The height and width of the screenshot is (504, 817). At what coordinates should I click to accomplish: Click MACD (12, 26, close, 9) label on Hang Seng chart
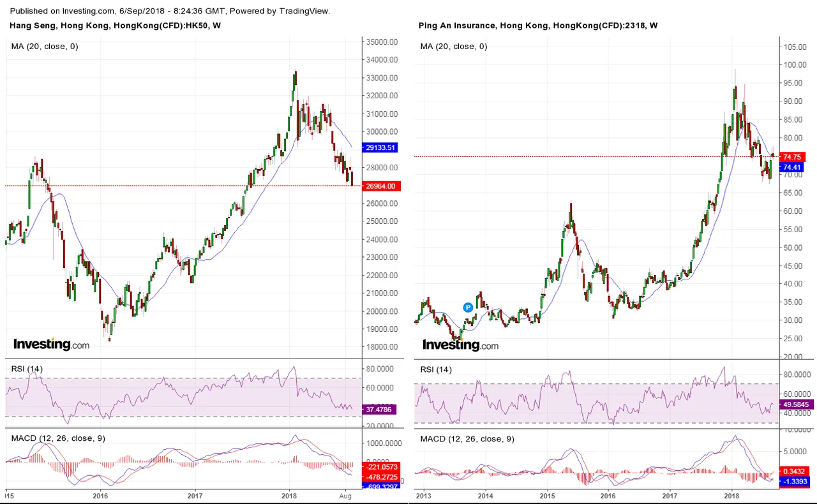58,438
